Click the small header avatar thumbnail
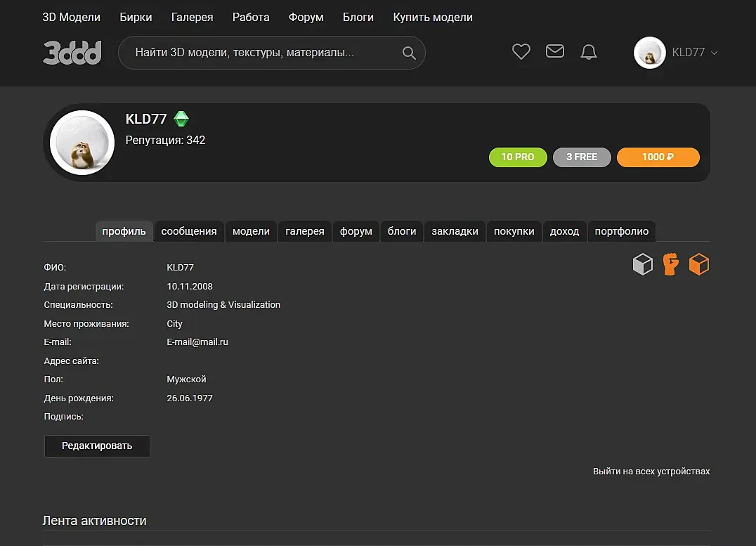 (649, 53)
